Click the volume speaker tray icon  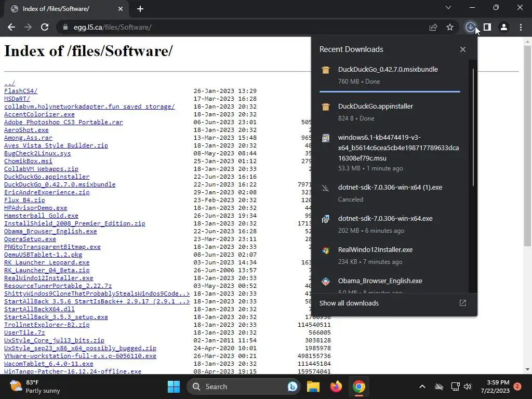click(x=468, y=387)
